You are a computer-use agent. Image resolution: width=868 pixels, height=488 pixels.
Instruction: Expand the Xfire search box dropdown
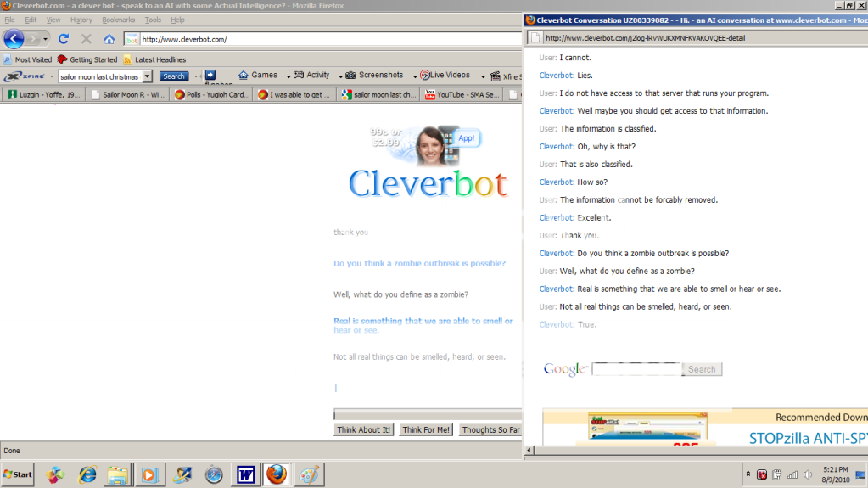(x=147, y=76)
